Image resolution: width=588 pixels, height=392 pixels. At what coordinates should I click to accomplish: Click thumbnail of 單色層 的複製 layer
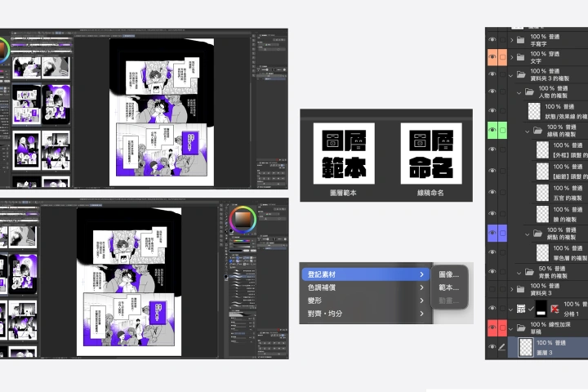click(542, 252)
